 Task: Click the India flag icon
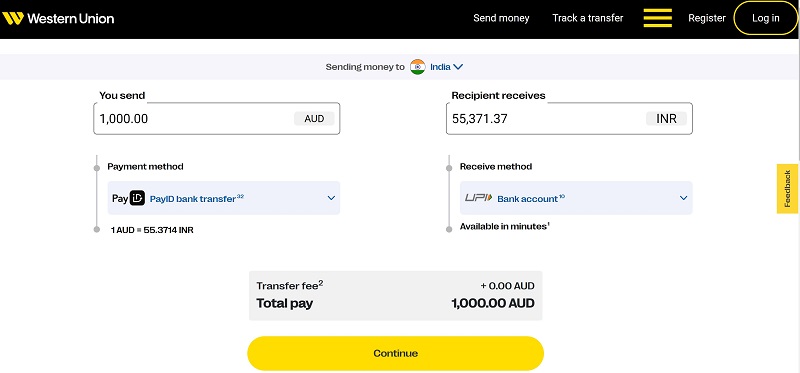417,67
